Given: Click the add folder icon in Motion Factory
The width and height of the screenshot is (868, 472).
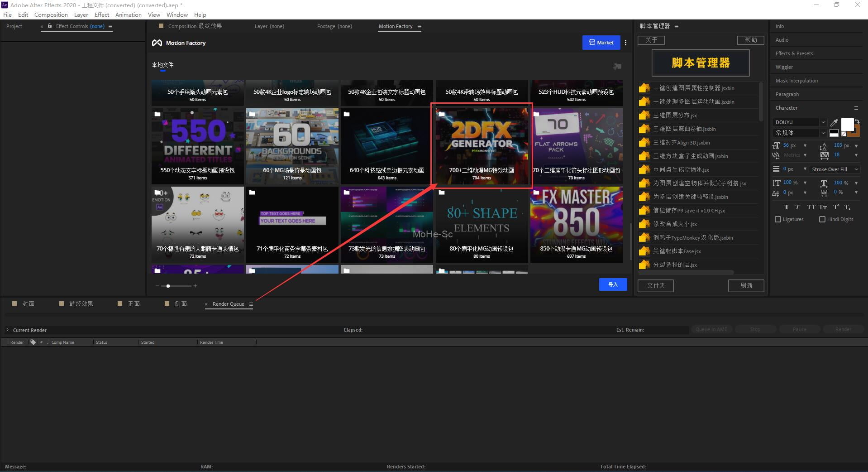Looking at the screenshot, I should click(x=617, y=67).
